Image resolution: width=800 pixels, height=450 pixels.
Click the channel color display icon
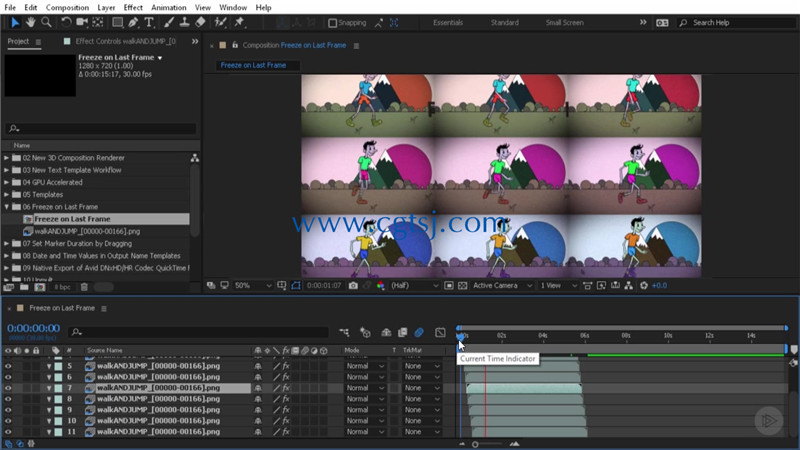coord(381,286)
